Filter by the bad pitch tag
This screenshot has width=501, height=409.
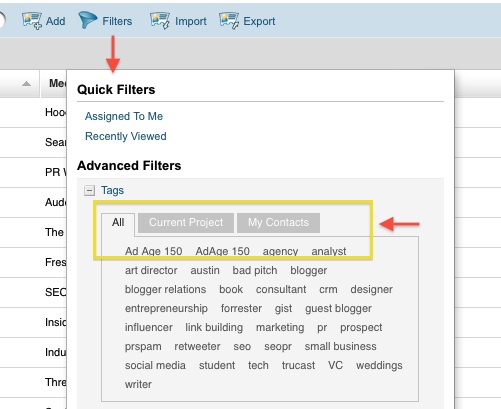click(x=255, y=270)
